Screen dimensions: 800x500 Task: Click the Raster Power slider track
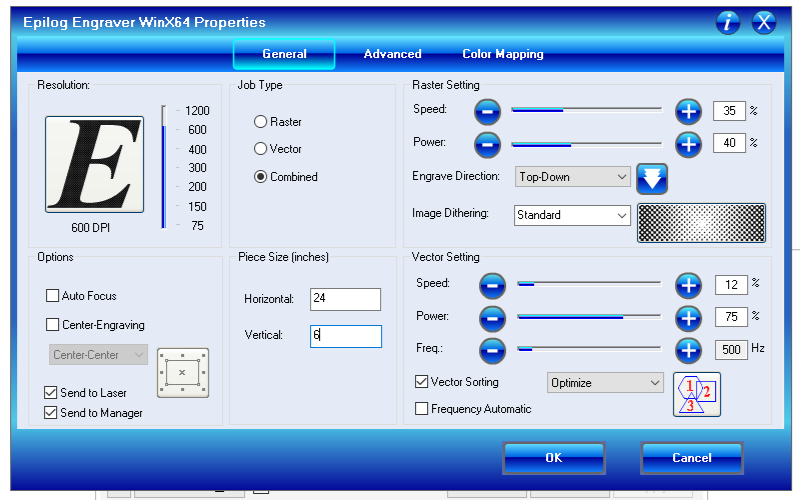point(587,145)
